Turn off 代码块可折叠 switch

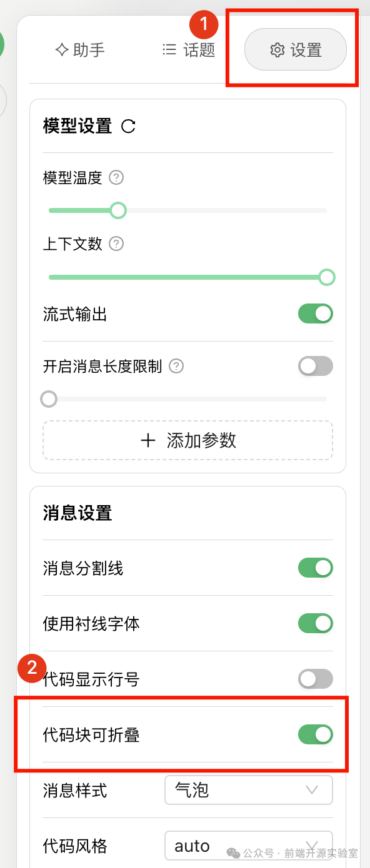(316, 734)
